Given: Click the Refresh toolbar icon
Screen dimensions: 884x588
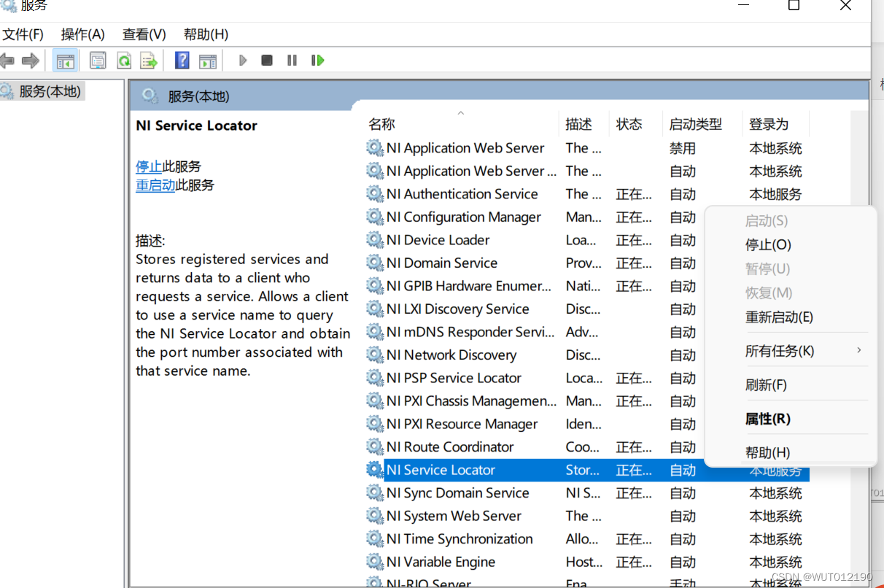Looking at the screenshot, I should tap(124, 61).
